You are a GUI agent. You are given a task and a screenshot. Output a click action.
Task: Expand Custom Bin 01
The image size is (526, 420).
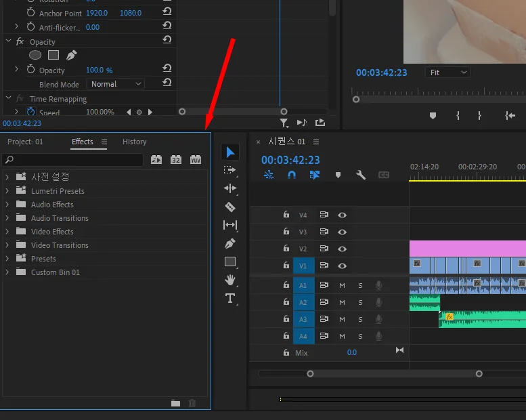[x=7, y=272]
